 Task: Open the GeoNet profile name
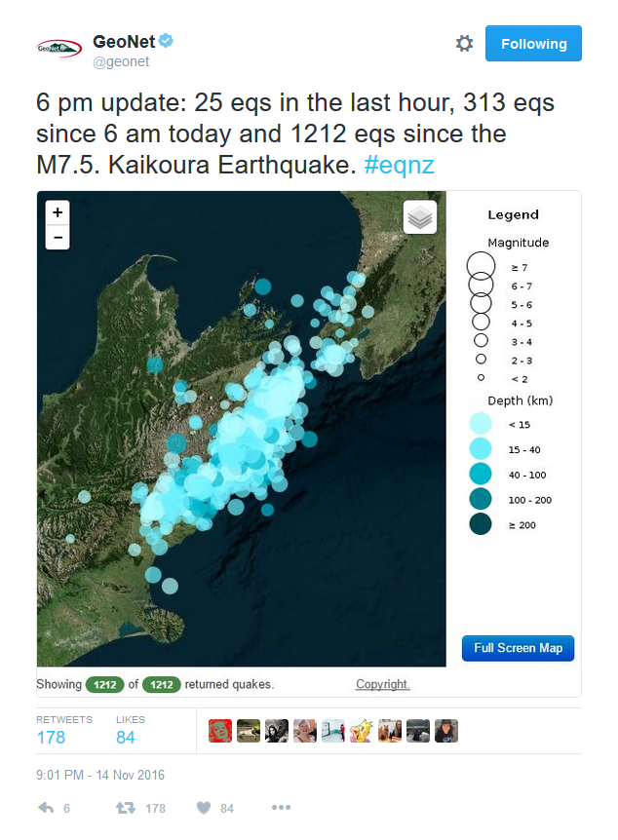pos(124,41)
